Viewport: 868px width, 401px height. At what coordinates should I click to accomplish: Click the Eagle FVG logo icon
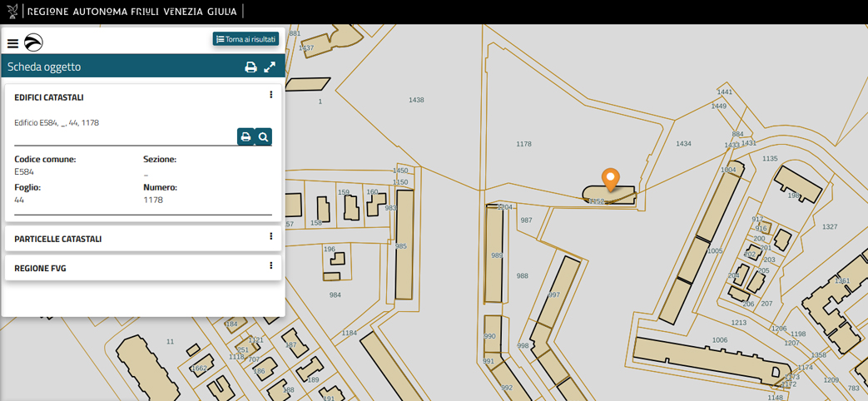coord(33,42)
